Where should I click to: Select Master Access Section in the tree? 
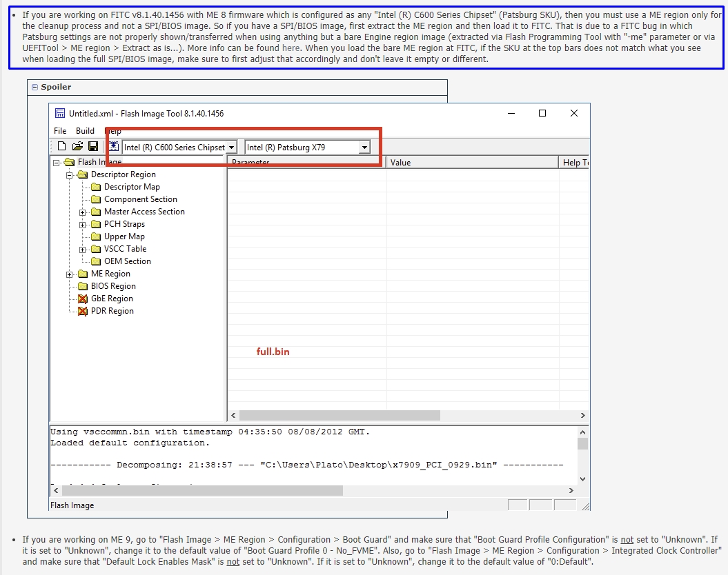click(144, 212)
